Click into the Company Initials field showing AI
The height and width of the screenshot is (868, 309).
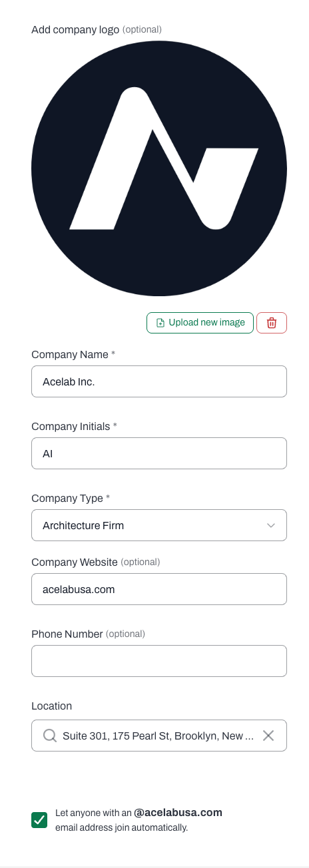159,453
